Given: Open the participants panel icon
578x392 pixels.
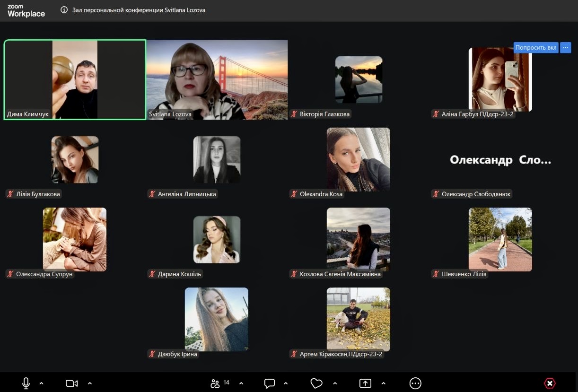Looking at the screenshot, I should (x=215, y=383).
